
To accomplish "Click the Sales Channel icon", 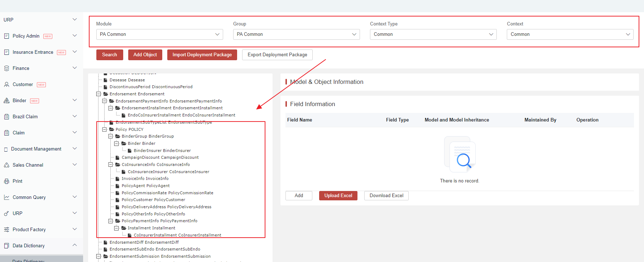I will (x=6, y=165).
